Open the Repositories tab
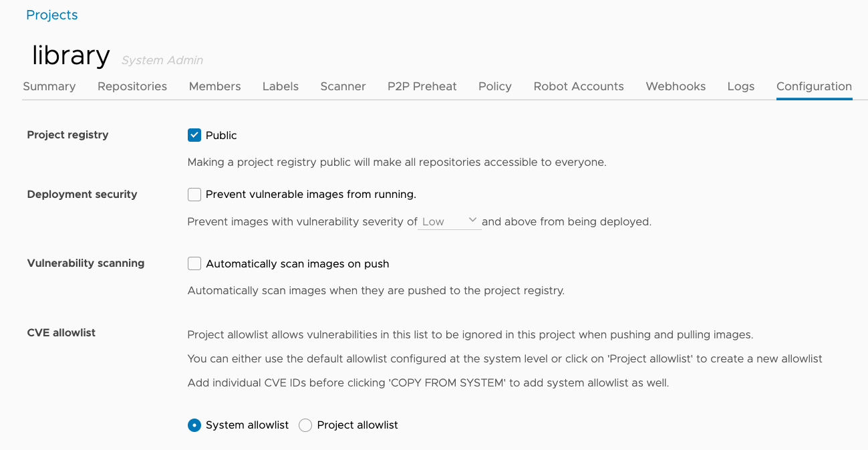868x450 pixels. click(x=132, y=86)
